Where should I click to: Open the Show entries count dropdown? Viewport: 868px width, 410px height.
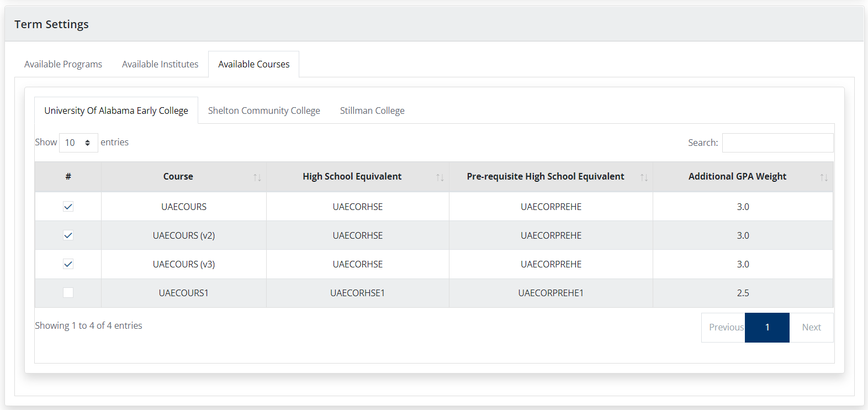pyautogui.click(x=78, y=143)
